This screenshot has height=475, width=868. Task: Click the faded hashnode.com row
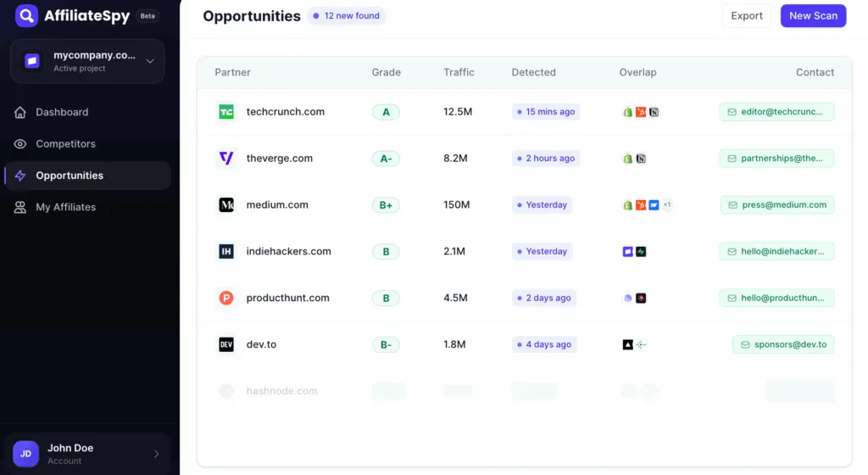pos(524,391)
